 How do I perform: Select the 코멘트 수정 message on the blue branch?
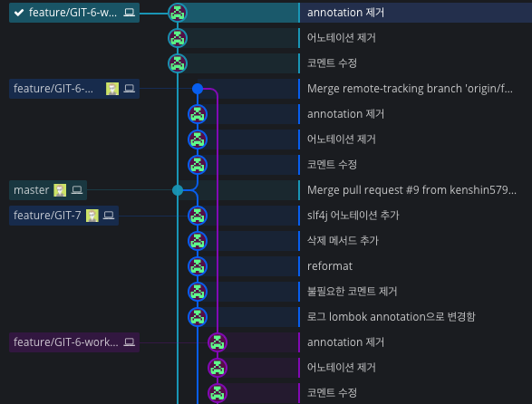[x=332, y=165]
